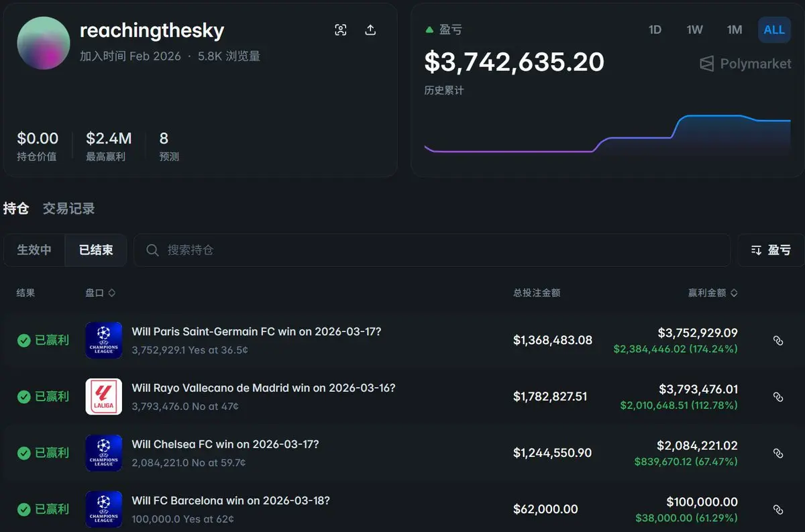Screen dimensions: 805x532
Task: Click the 搜索持仓 search field
Action: (432, 250)
